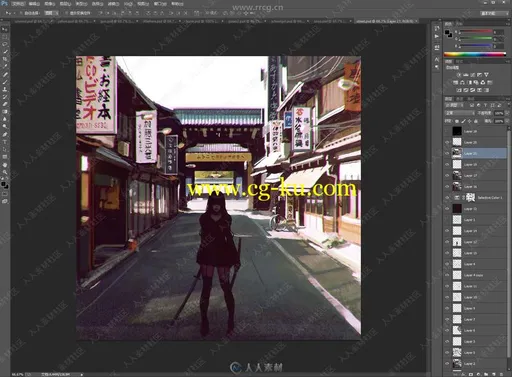Hide the Selective Color 1 layer
Image resolution: width=512 pixels, height=377 pixels.
[448, 198]
